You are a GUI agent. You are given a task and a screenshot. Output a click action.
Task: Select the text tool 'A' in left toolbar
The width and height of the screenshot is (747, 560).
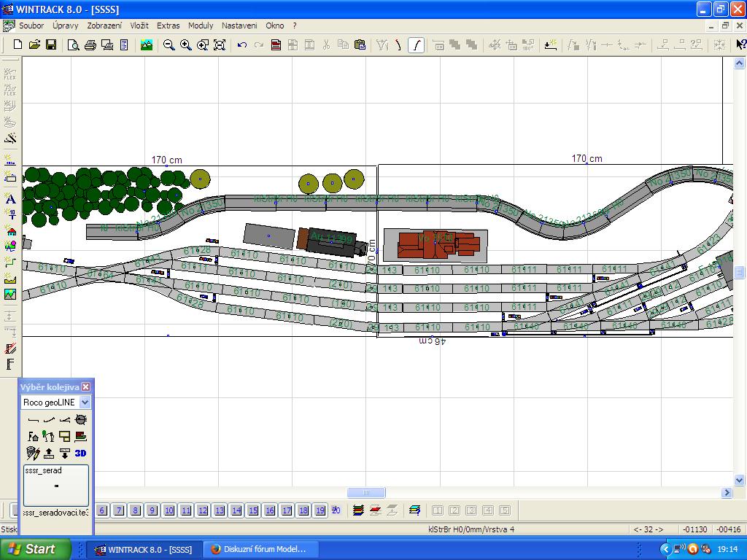pyautogui.click(x=10, y=199)
